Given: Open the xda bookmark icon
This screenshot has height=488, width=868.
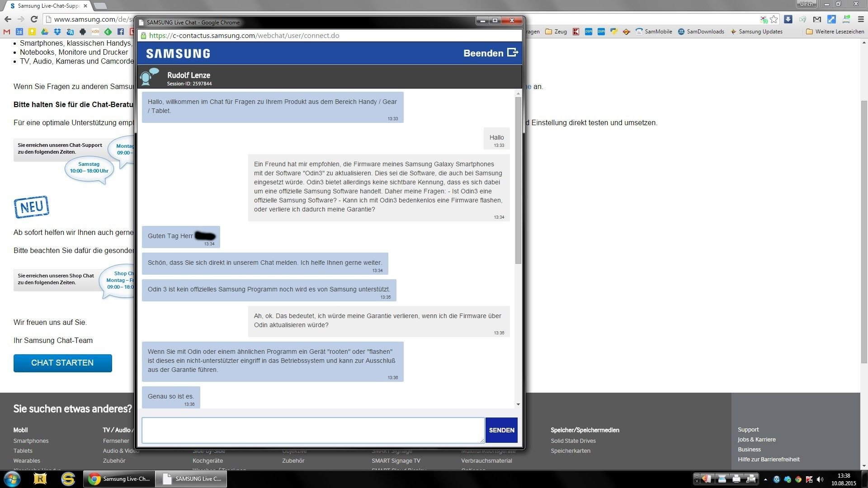Looking at the screenshot, I should coord(95,32).
